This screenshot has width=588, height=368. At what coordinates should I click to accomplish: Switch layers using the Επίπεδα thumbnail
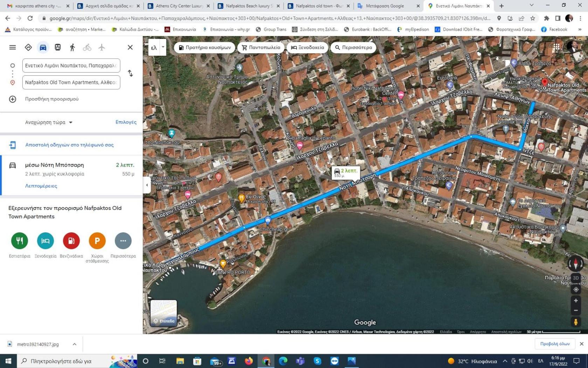[x=164, y=313]
